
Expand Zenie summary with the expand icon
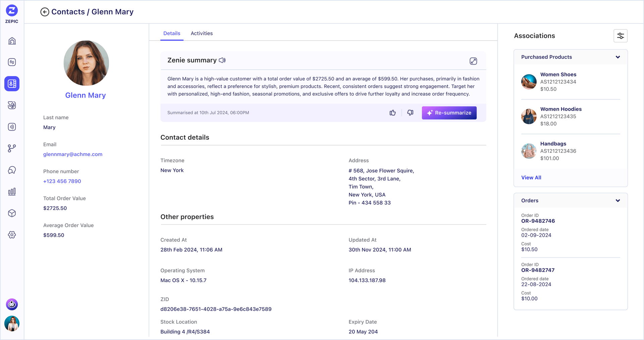473,61
